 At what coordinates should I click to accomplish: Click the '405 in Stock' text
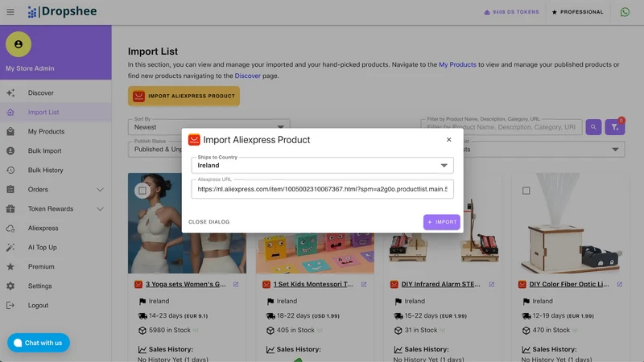[x=295, y=330]
